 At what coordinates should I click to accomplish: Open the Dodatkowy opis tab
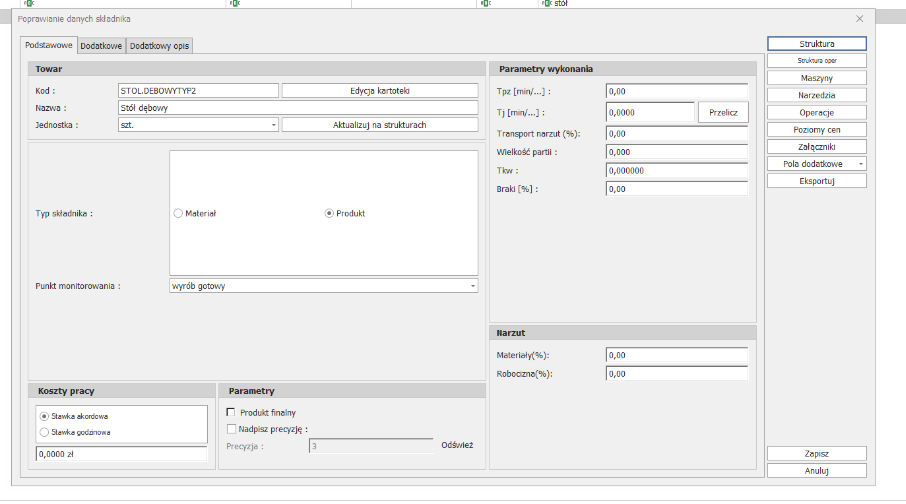coord(160,46)
